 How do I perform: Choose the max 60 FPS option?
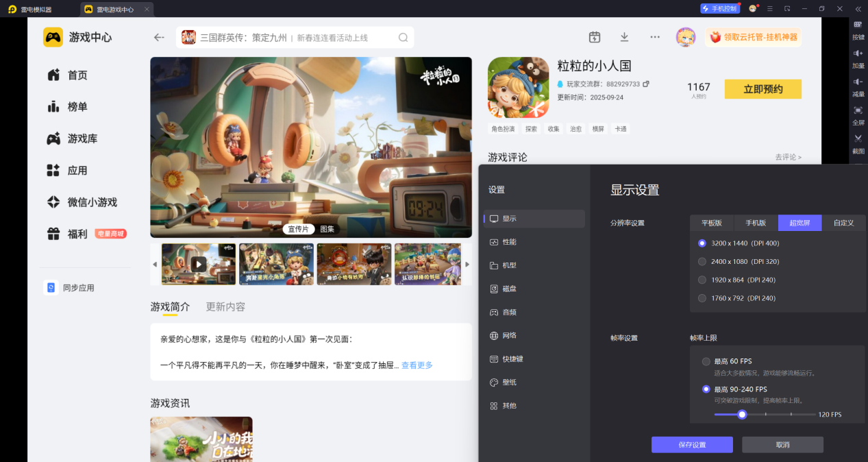click(706, 361)
